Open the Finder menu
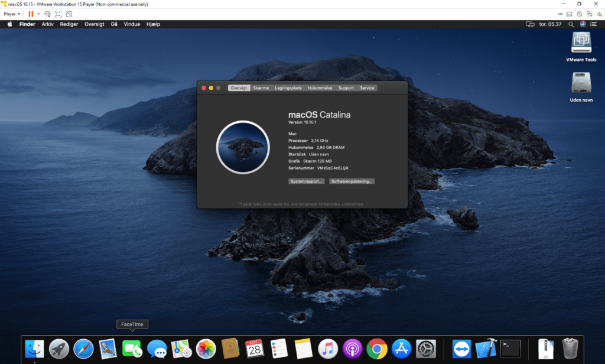This screenshot has width=605, height=364. point(27,24)
